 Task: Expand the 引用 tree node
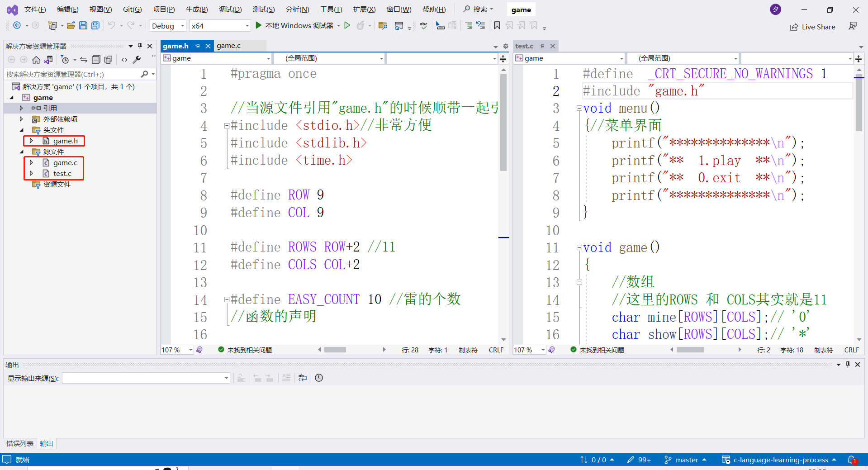click(21, 108)
